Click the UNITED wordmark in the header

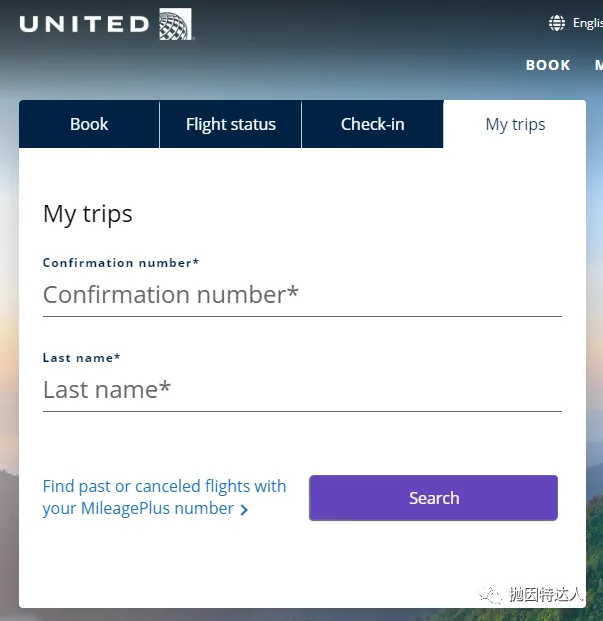click(x=84, y=24)
